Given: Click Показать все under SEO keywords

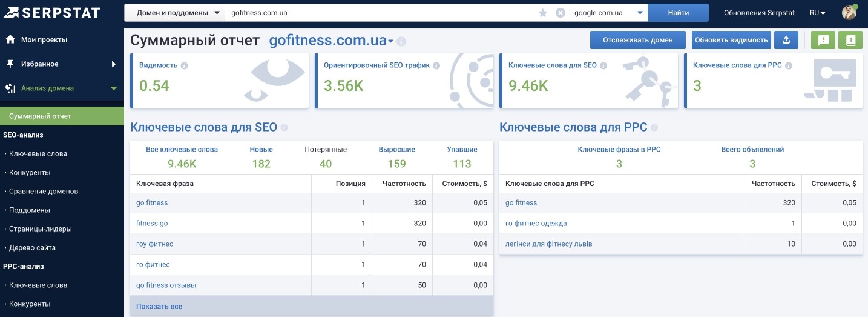Looking at the screenshot, I should (x=159, y=306).
